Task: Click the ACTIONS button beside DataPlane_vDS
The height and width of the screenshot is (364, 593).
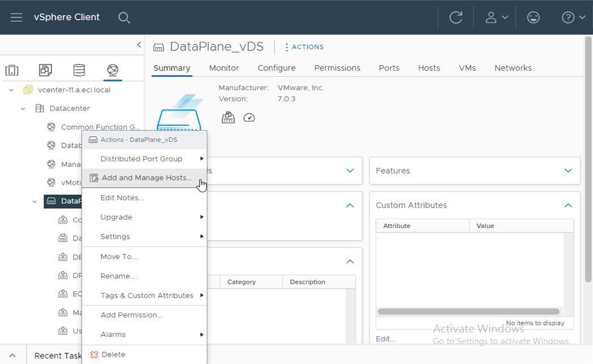Action: (x=304, y=47)
